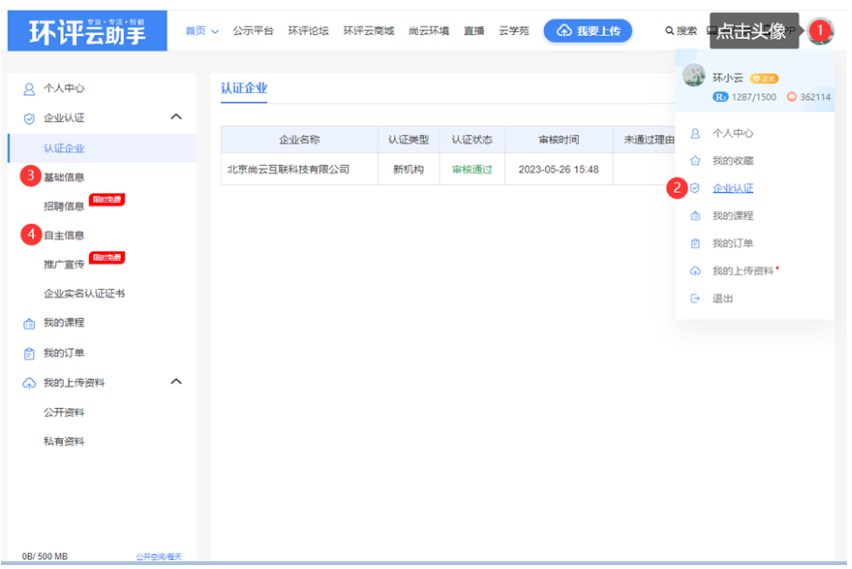Click the 我的收藏 star icon
The width and height of the screenshot is (852, 569).
695,161
